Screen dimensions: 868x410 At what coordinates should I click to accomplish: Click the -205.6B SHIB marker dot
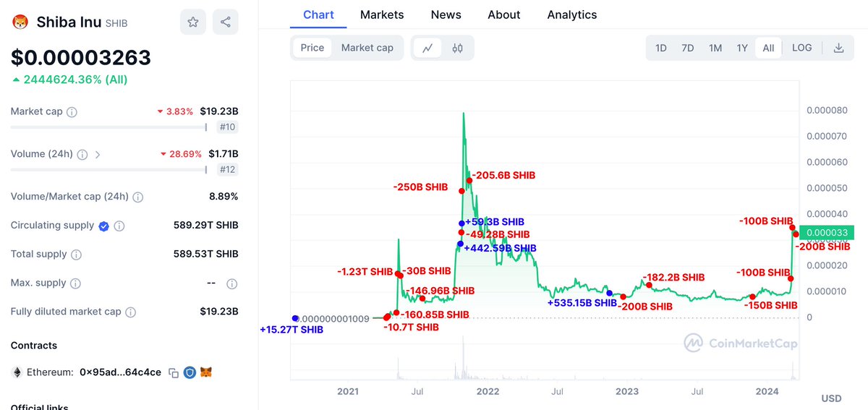click(x=469, y=180)
